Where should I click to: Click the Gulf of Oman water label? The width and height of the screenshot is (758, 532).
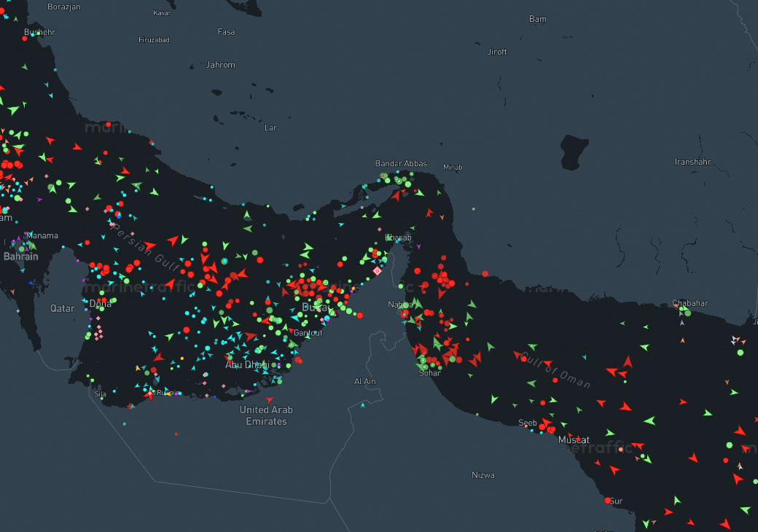(x=556, y=371)
